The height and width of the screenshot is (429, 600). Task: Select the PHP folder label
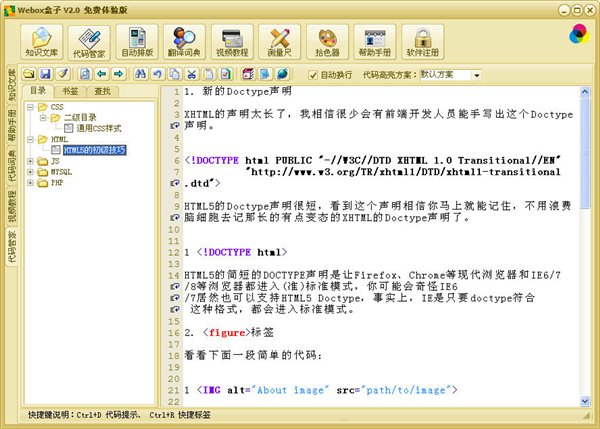click(57, 183)
